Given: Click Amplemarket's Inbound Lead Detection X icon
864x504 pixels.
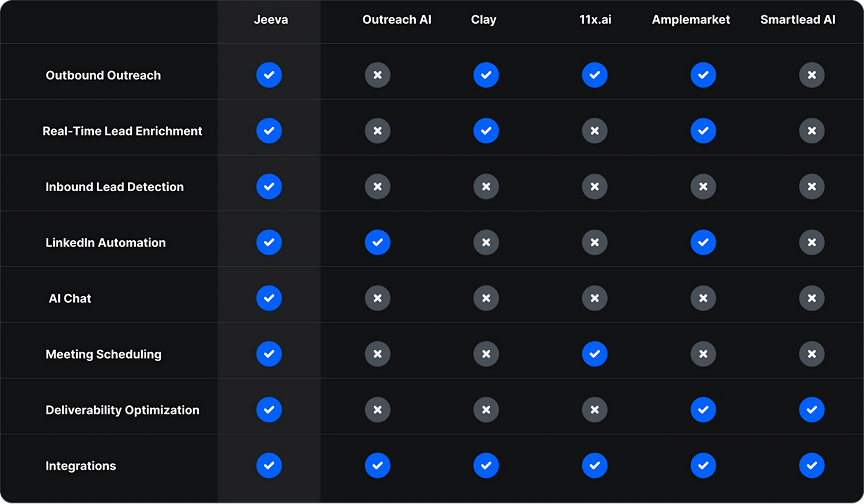Looking at the screenshot, I should coord(703,187).
